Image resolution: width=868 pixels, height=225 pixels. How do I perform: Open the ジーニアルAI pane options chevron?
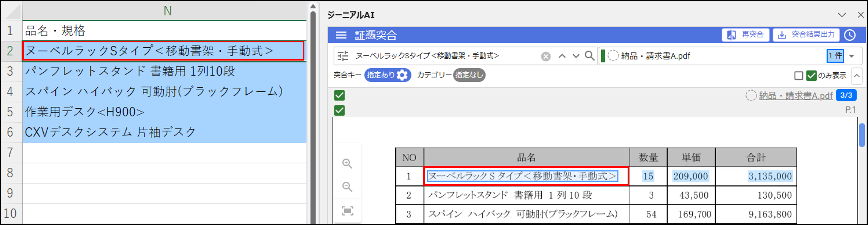[x=842, y=15]
